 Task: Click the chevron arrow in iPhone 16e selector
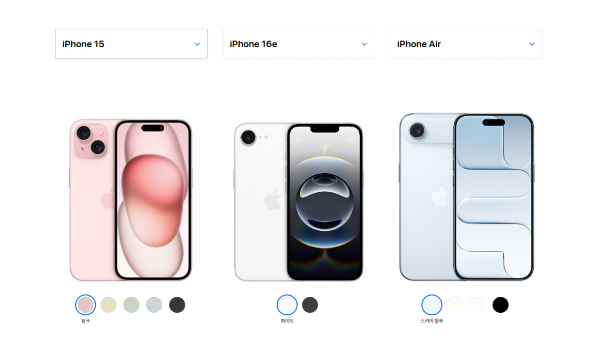click(364, 44)
